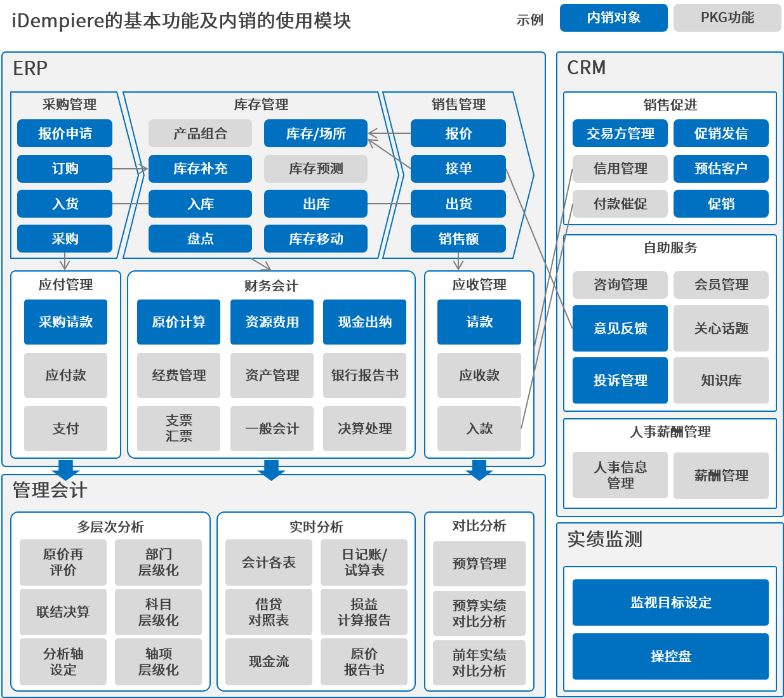
Task: Select the 知识库 module box
Action: [x=721, y=381]
